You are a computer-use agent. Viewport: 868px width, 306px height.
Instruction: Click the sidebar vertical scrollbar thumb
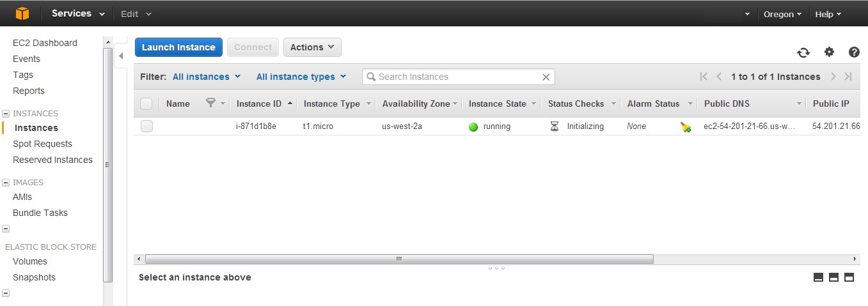click(107, 164)
